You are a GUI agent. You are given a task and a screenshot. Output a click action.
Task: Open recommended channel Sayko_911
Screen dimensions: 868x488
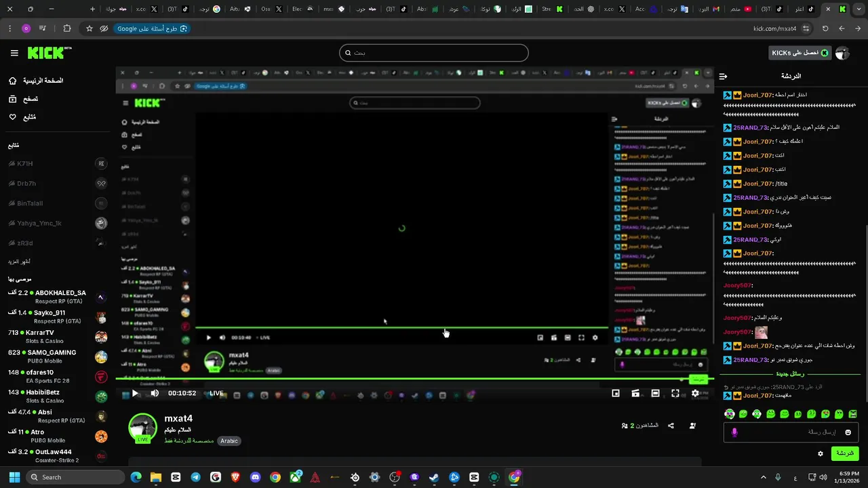(57, 317)
